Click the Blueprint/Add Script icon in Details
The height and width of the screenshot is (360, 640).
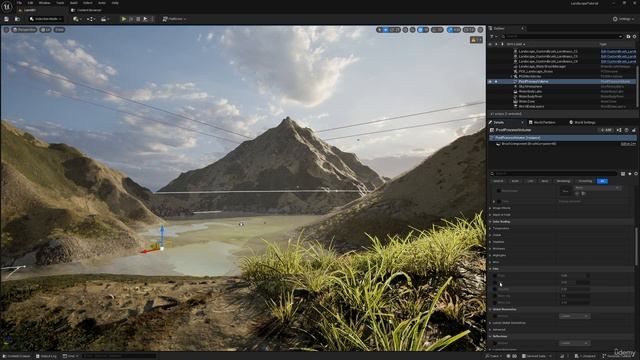(619, 130)
